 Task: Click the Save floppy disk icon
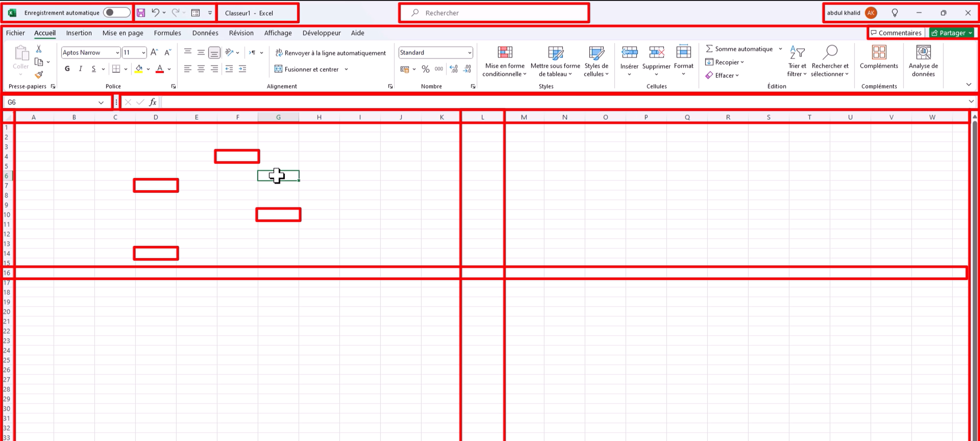[x=141, y=13]
